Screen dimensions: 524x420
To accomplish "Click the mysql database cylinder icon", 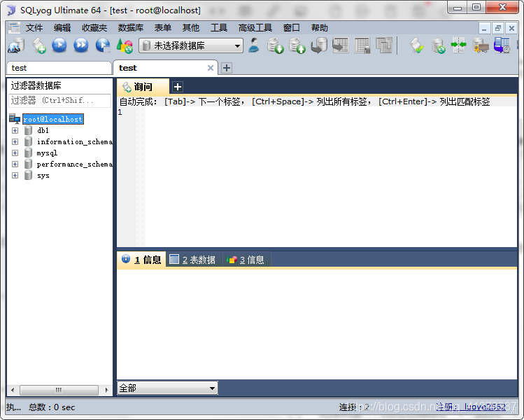I will pos(29,153).
